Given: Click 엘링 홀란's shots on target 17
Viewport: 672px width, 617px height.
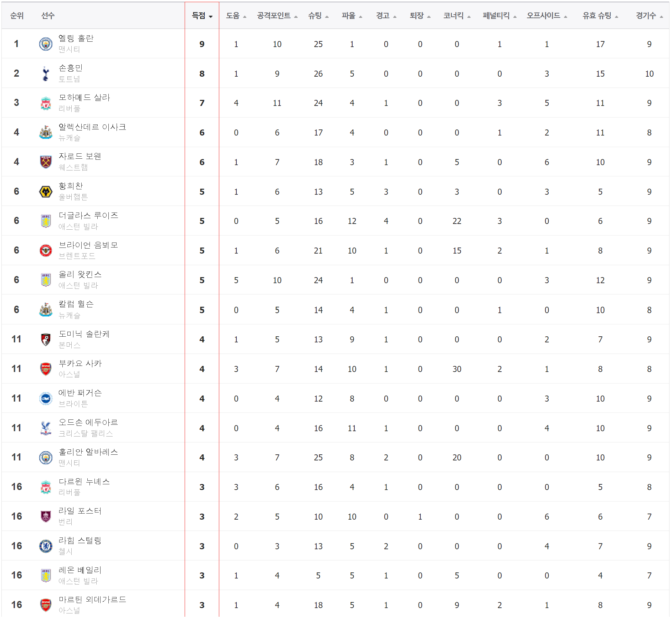Looking at the screenshot, I should point(600,44).
